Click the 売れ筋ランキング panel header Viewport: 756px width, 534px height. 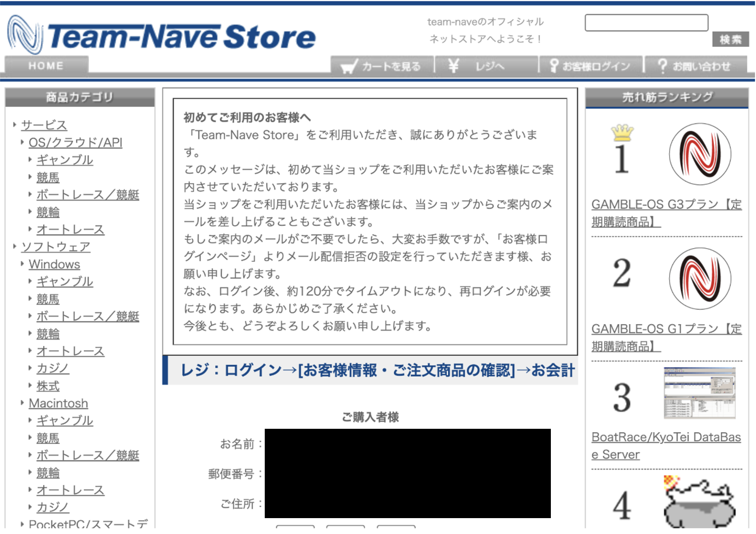click(667, 98)
